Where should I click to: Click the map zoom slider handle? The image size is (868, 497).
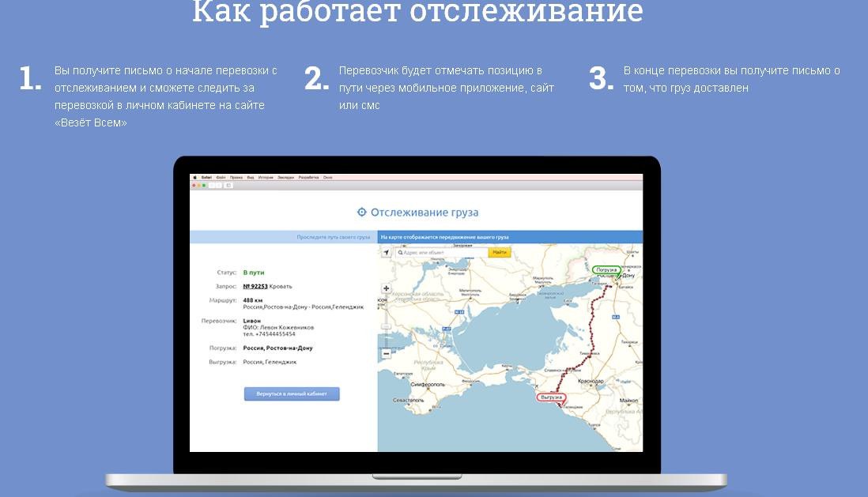coord(386,325)
